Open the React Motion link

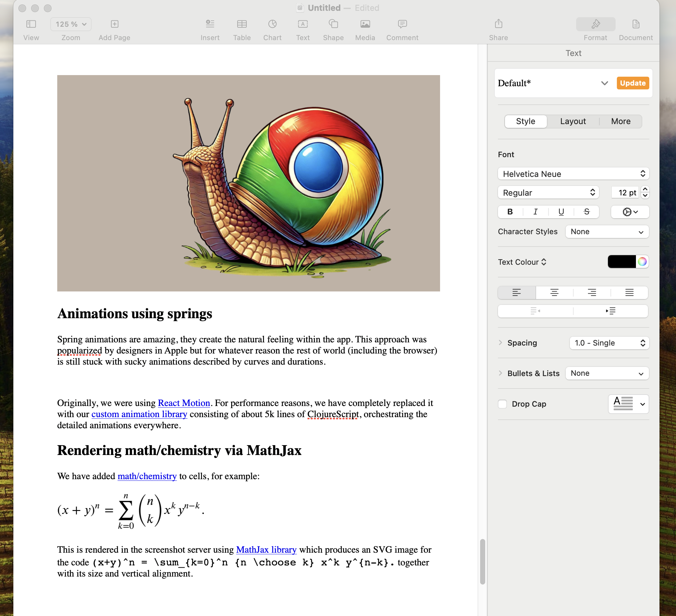click(184, 403)
